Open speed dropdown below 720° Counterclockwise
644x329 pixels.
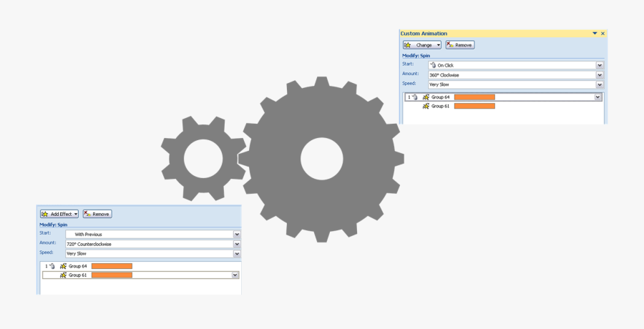[x=237, y=254]
